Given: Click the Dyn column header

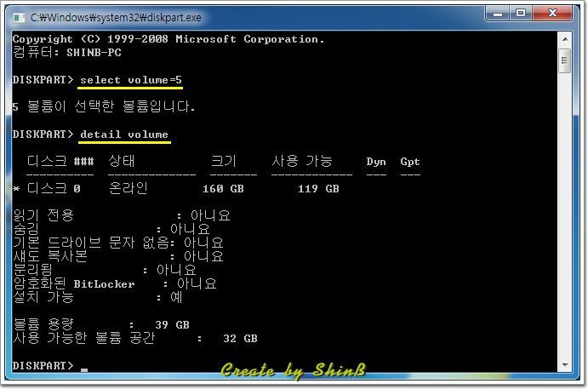Looking at the screenshot, I should pos(376,162).
